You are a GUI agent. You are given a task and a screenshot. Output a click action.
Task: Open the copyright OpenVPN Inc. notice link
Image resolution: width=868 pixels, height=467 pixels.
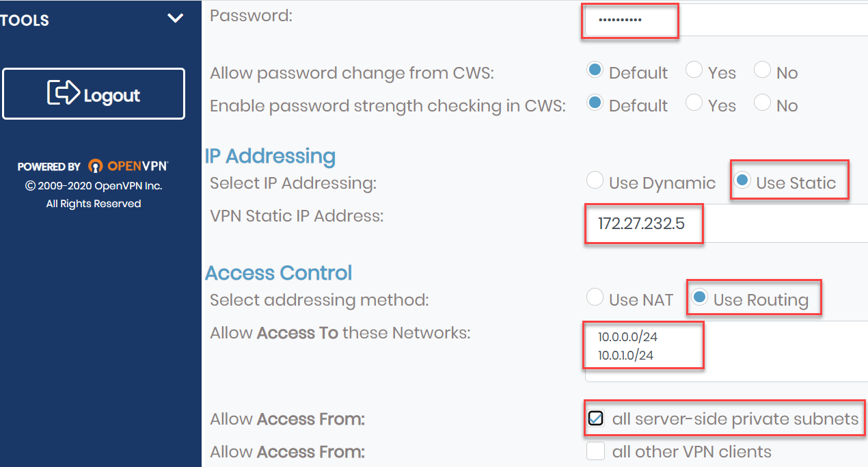(93, 185)
